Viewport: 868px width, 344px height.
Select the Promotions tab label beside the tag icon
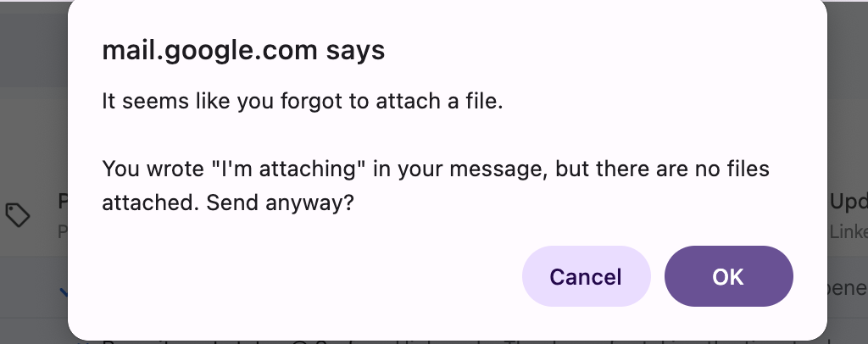point(62,202)
